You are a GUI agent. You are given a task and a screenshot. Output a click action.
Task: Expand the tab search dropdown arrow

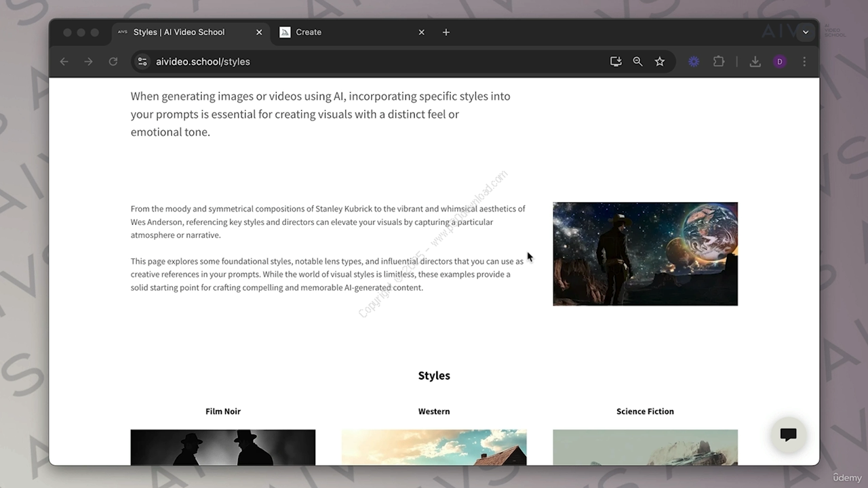click(x=806, y=32)
